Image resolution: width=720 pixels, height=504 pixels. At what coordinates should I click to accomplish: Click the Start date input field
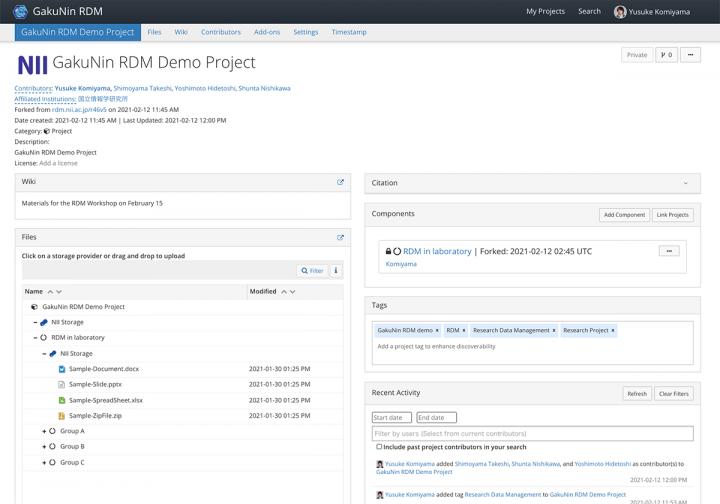coord(392,417)
